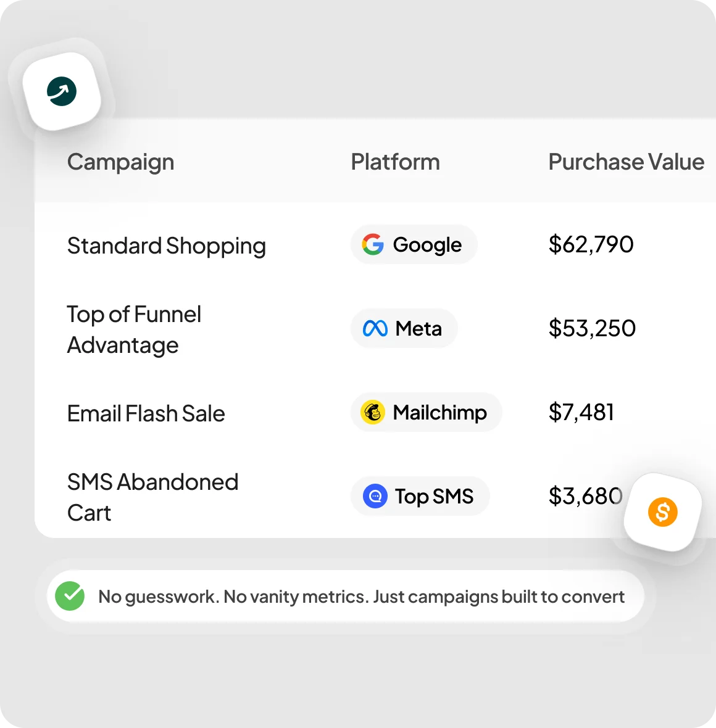716x728 pixels.
Task: Sort by the Purchase Value column header
Action: [x=626, y=162]
